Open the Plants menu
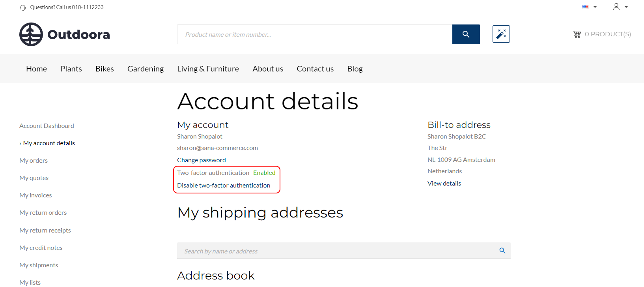 71,69
